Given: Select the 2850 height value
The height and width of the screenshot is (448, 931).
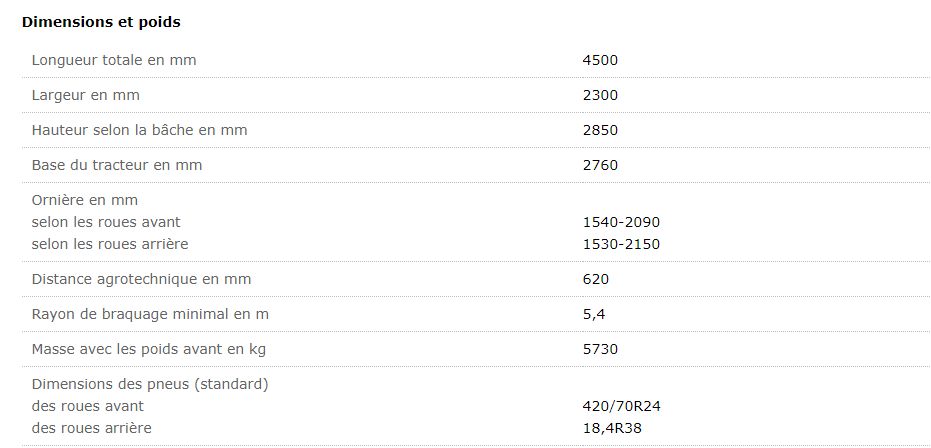Looking at the screenshot, I should (600, 130).
